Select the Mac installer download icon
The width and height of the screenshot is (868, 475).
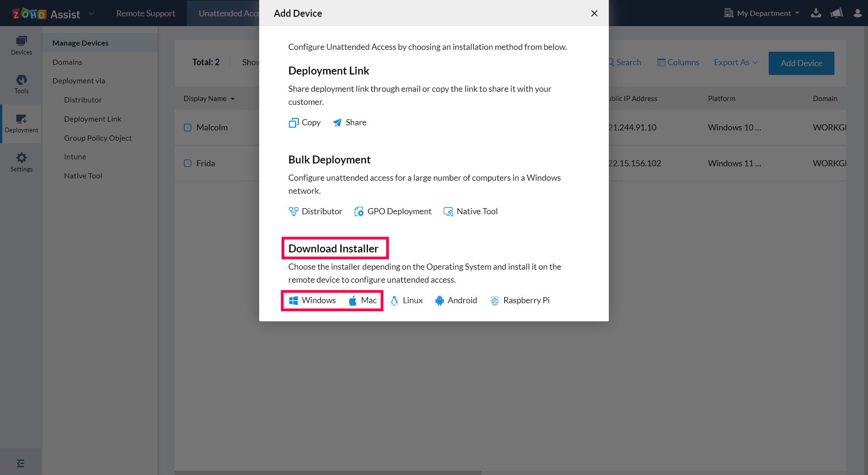pyautogui.click(x=352, y=300)
